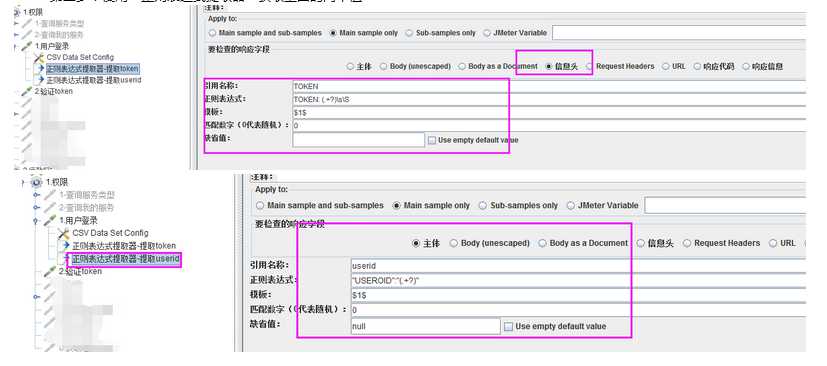Click 引用名称 field containing userid

579,266
